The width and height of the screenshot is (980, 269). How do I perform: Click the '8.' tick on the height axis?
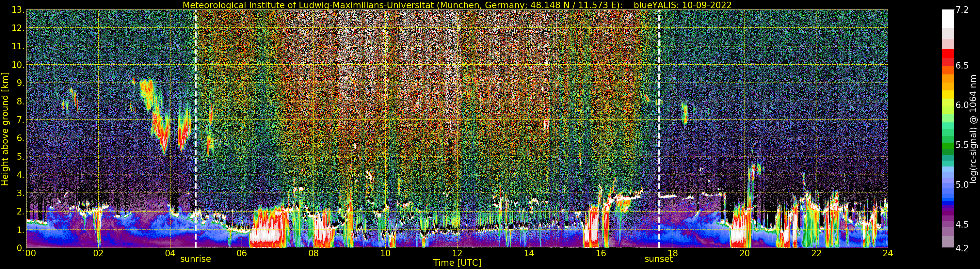[21, 101]
